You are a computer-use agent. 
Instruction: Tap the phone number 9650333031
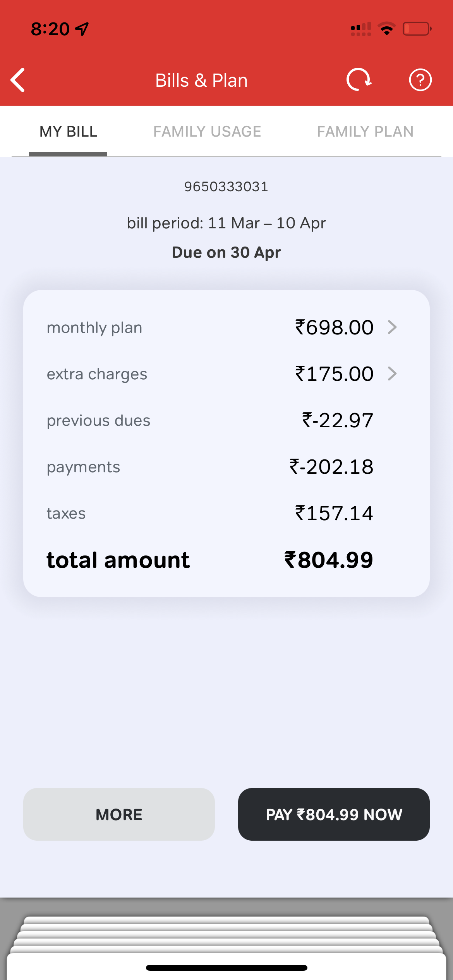tap(226, 187)
